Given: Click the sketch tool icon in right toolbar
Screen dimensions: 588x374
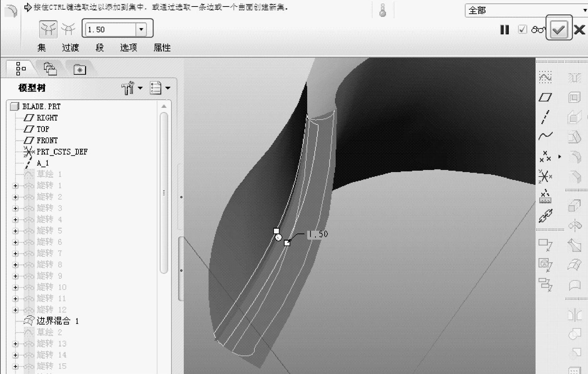Looking at the screenshot, I should pyautogui.click(x=545, y=77).
